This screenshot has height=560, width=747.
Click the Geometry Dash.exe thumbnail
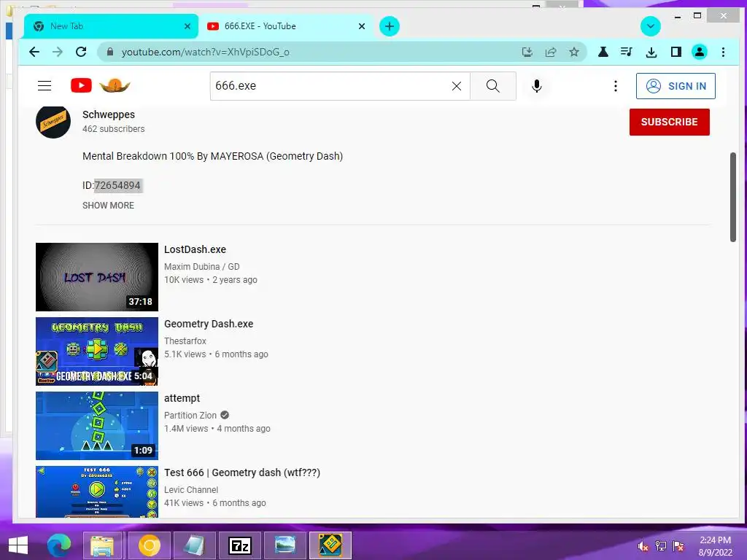click(x=97, y=351)
